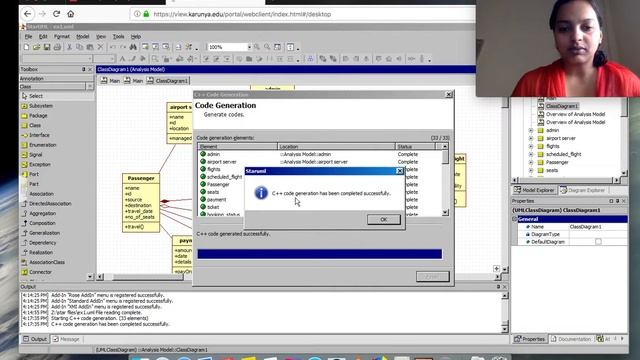Open the 100% zoom level dropdown
This screenshot has height=360, width=640.
[249, 47]
